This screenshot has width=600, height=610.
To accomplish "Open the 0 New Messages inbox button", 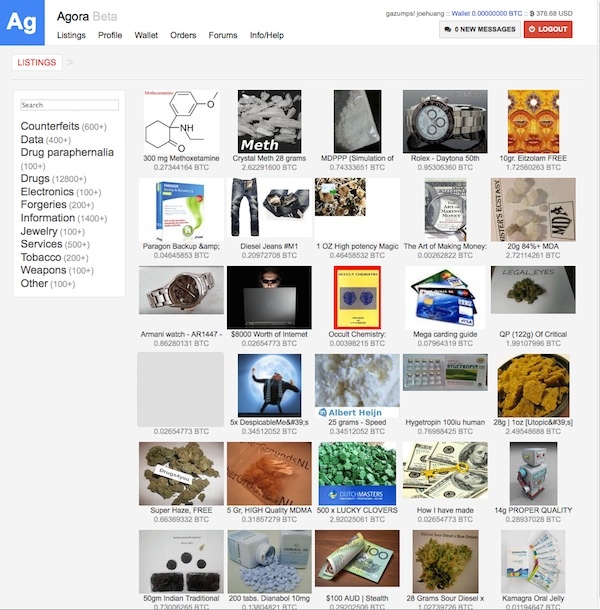I will (479, 30).
